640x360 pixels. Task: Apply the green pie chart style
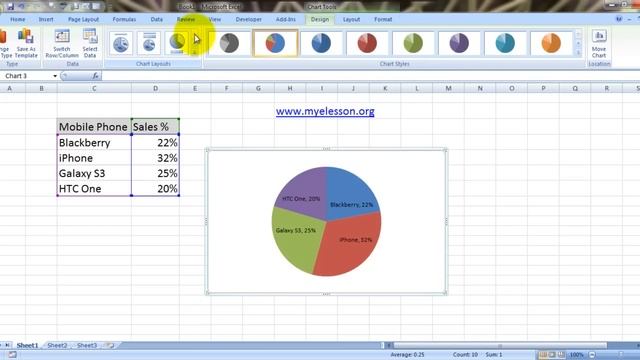pos(413,43)
